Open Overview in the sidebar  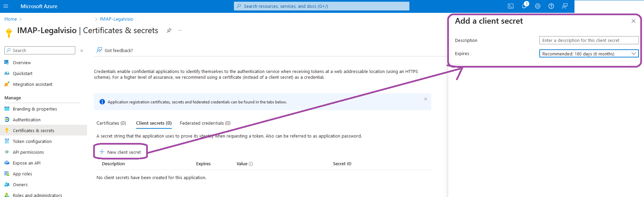tap(22, 63)
